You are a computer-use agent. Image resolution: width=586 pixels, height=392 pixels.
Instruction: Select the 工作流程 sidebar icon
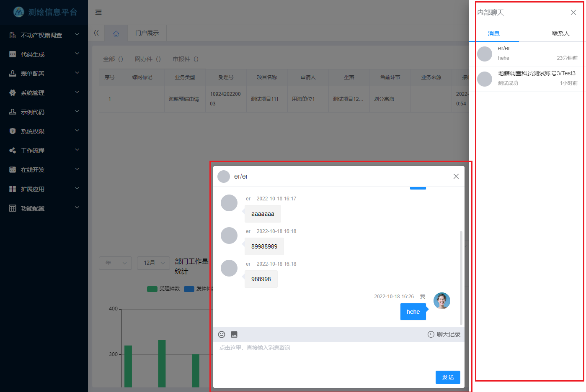[x=12, y=150]
